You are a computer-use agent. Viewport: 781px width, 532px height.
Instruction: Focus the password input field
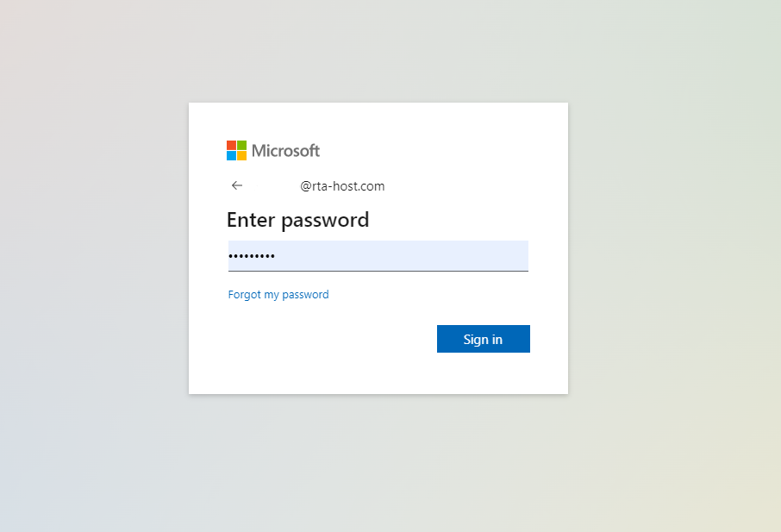pyautogui.click(x=378, y=256)
